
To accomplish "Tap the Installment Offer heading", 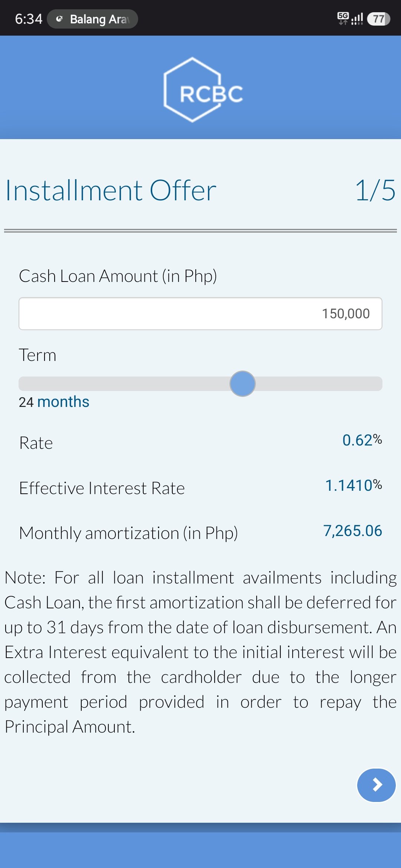I will (111, 190).
